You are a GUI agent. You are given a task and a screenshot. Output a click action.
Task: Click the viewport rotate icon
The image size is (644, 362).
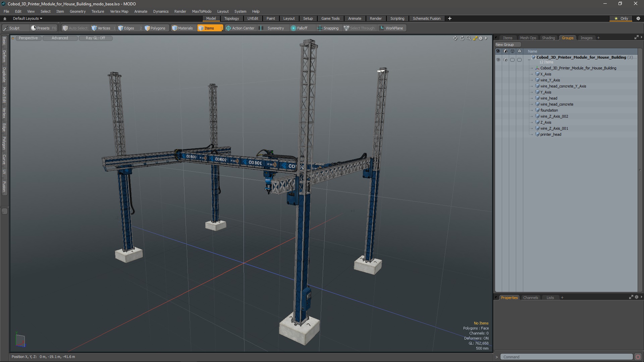[462, 38]
